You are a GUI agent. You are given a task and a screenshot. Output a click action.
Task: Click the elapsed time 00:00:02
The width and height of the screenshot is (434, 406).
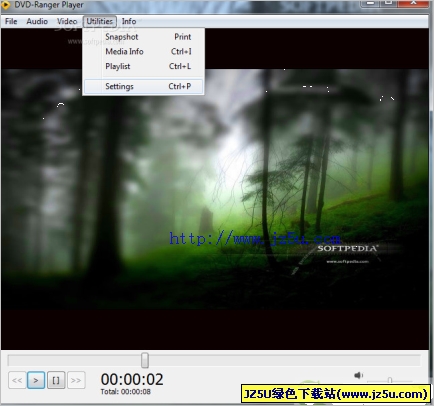(132, 379)
